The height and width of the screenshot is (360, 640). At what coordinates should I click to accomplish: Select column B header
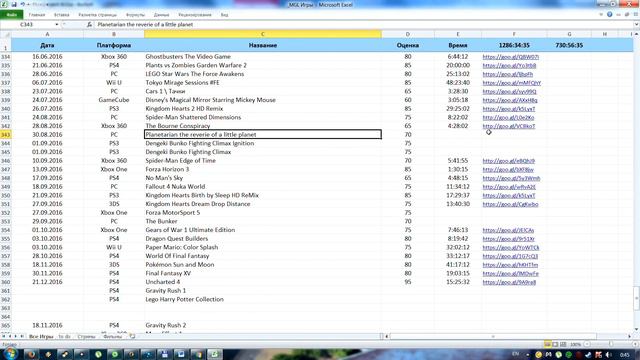tap(114, 34)
